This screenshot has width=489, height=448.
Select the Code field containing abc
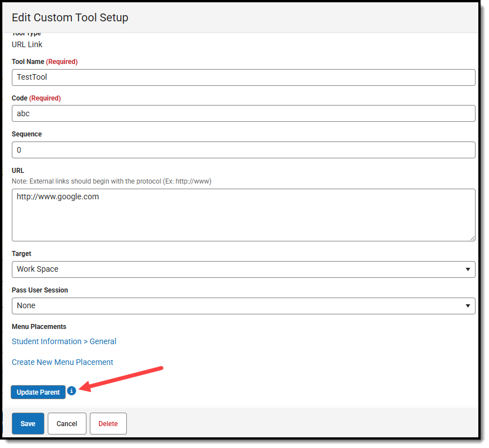tap(244, 113)
